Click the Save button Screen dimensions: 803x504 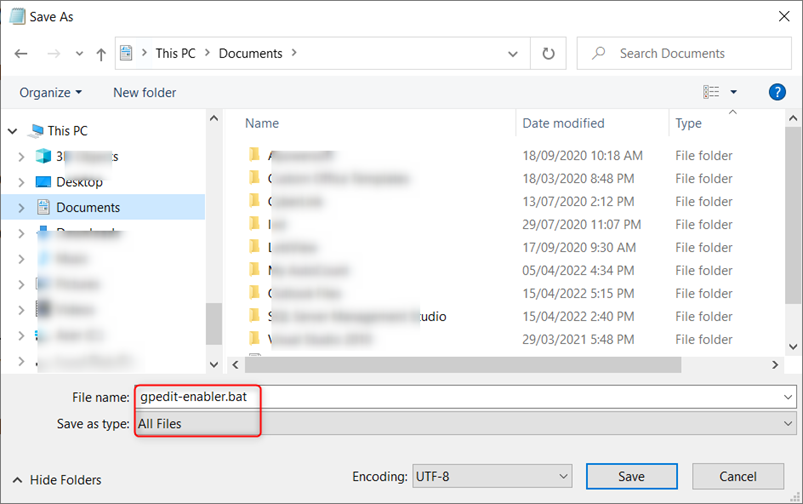point(631,477)
